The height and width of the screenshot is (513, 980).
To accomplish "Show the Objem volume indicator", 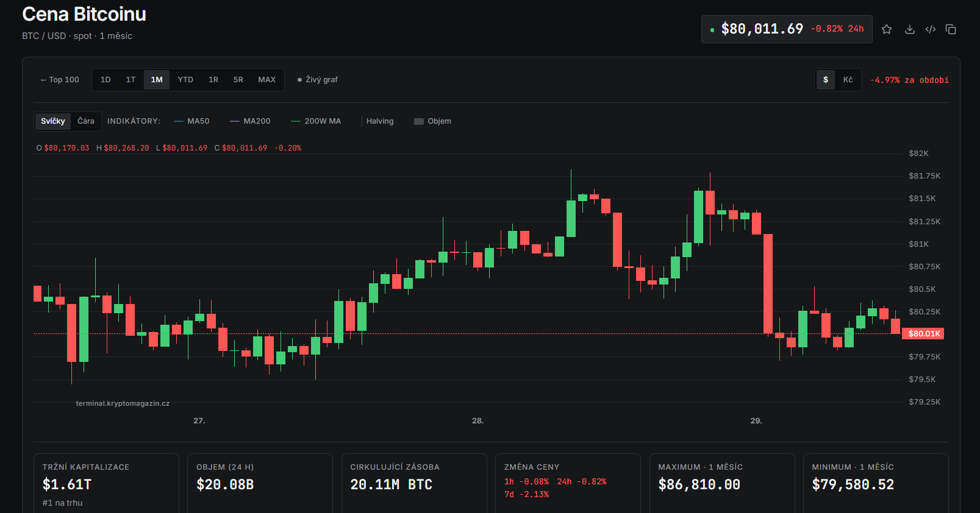I will coord(433,121).
